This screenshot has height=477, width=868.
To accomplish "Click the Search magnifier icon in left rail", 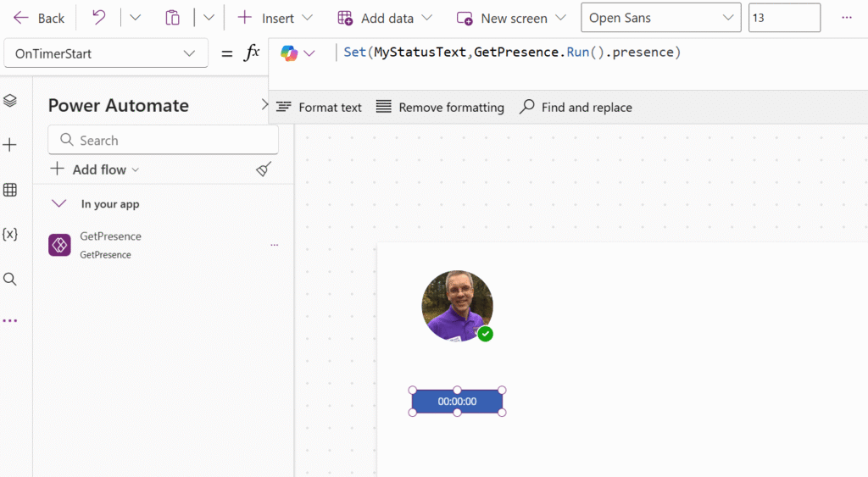I will [10, 279].
